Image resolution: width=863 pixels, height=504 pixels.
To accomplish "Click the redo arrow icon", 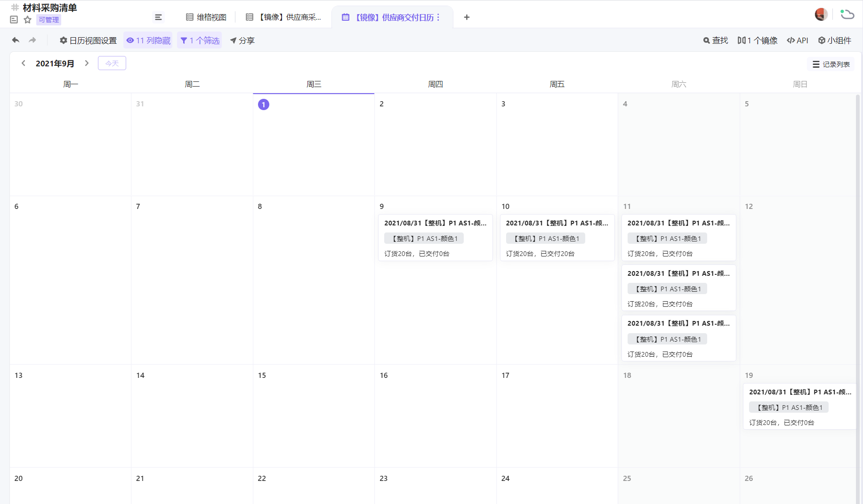I will click(x=32, y=40).
